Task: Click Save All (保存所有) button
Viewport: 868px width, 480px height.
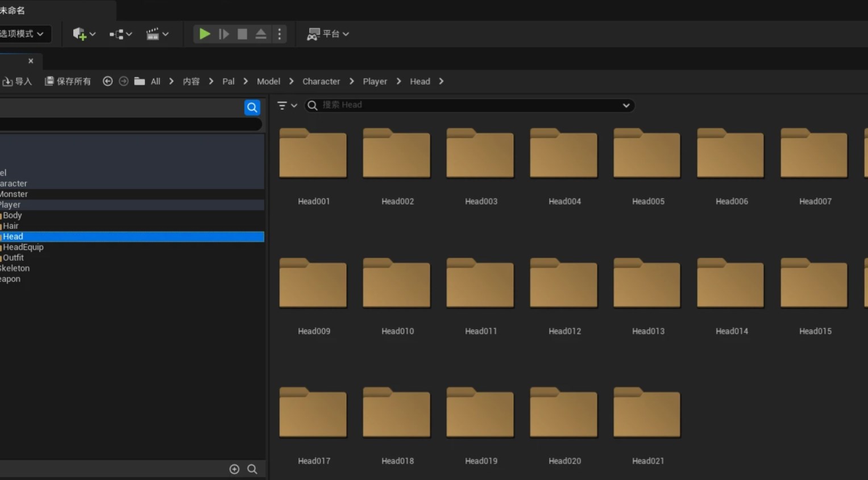Action: click(68, 81)
